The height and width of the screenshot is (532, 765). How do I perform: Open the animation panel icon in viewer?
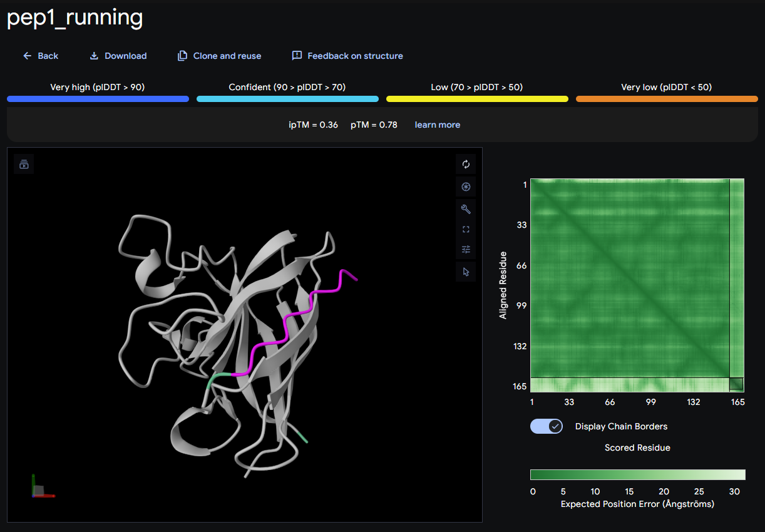24,164
